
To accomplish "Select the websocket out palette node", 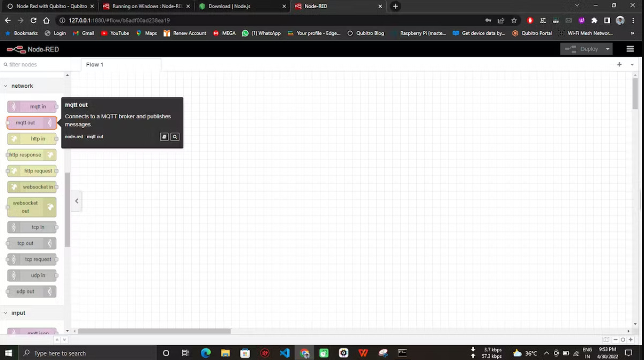I will (32, 207).
